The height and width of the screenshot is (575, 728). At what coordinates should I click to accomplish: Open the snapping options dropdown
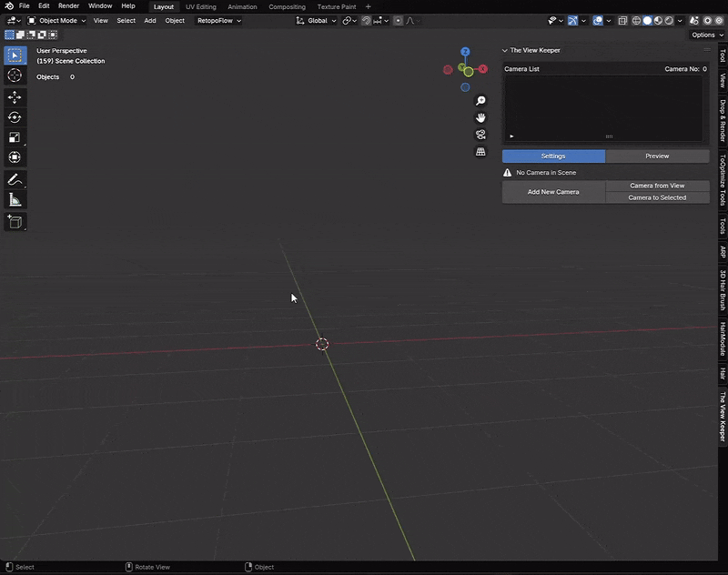(x=381, y=20)
